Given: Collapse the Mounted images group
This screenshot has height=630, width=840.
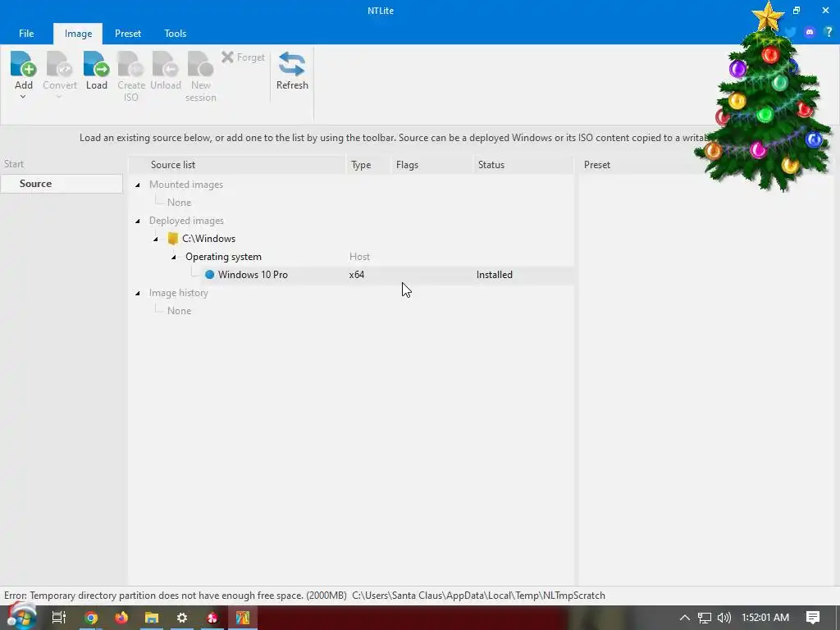Looking at the screenshot, I should point(138,185).
